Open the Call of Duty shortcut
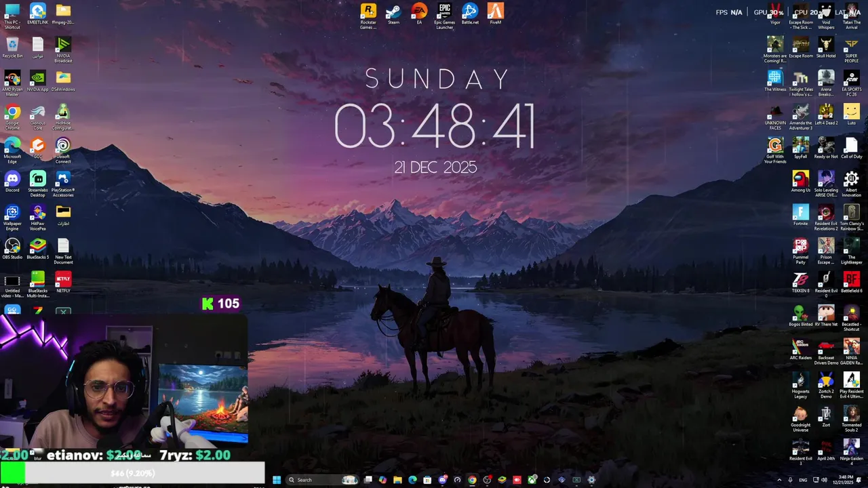868x488 pixels. click(852, 148)
